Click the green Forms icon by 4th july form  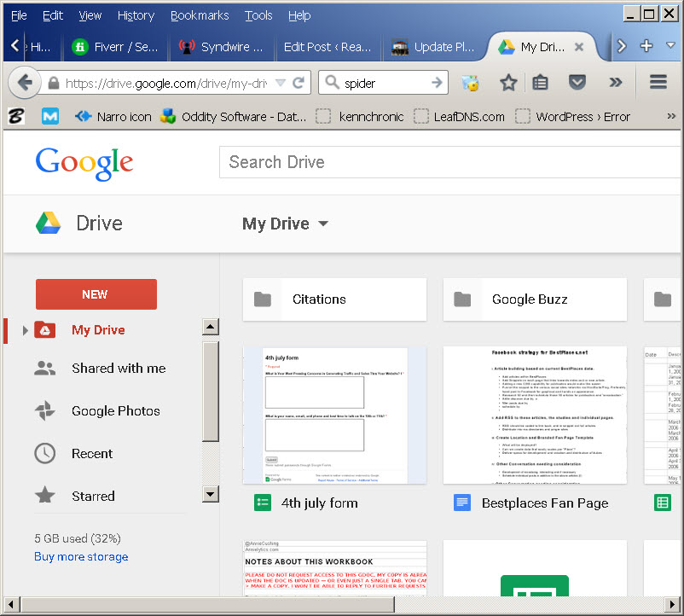click(x=263, y=503)
